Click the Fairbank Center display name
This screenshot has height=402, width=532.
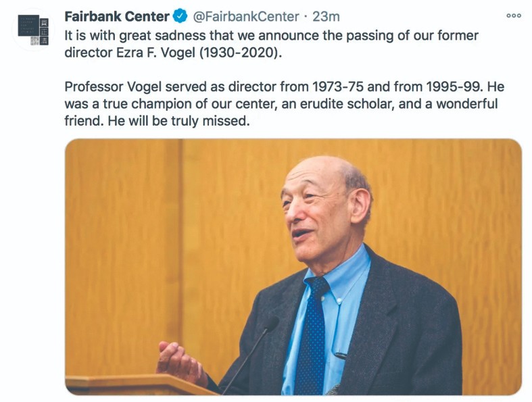117,16
